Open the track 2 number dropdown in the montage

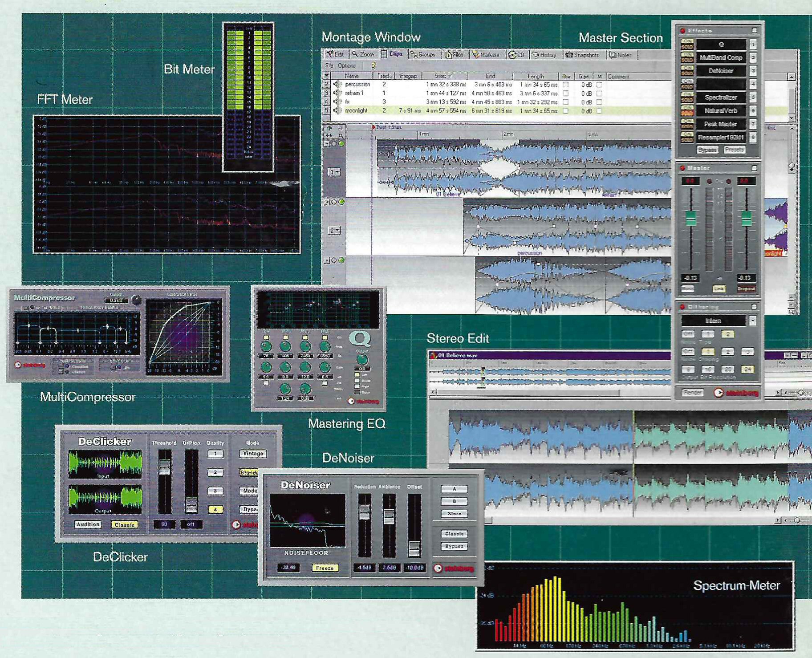334,230
